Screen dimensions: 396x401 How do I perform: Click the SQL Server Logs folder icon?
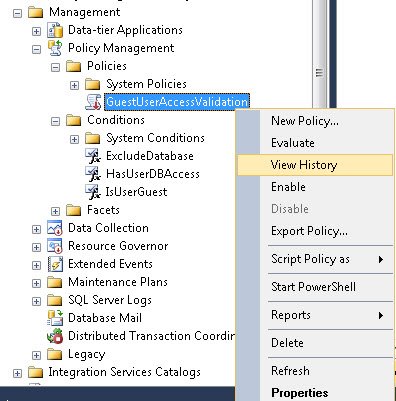(55, 300)
